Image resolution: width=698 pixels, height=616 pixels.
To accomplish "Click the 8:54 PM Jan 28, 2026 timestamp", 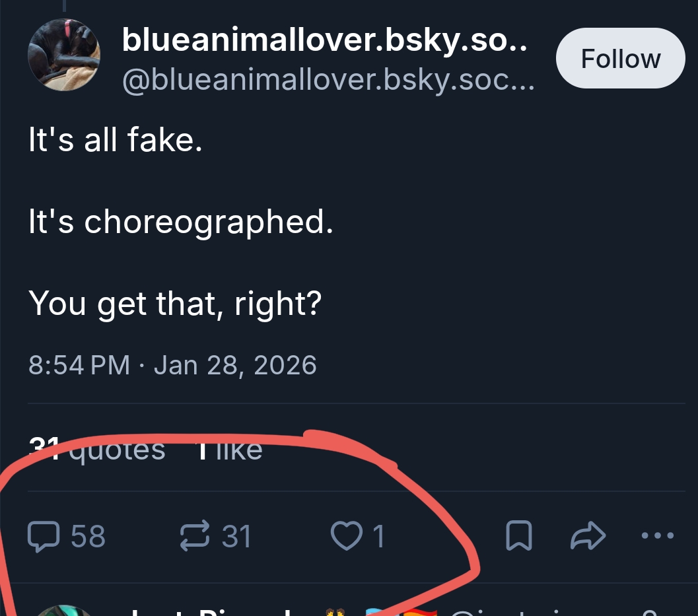I will [x=172, y=365].
